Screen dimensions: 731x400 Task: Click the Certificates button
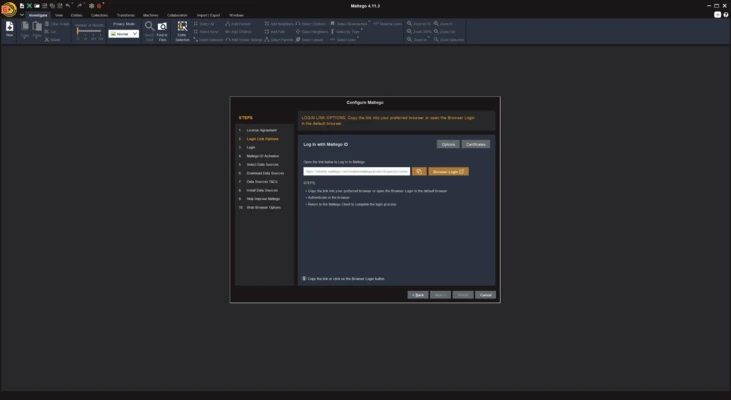click(476, 145)
